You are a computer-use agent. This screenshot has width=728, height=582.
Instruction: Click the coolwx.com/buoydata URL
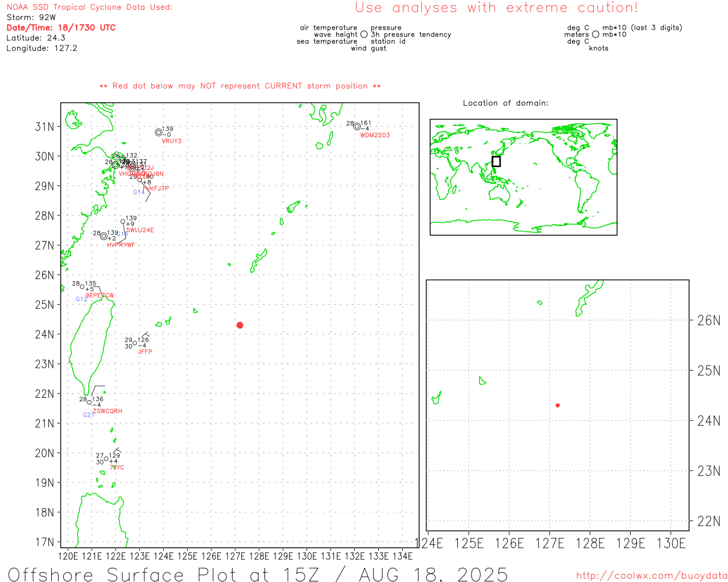point(652,576)
